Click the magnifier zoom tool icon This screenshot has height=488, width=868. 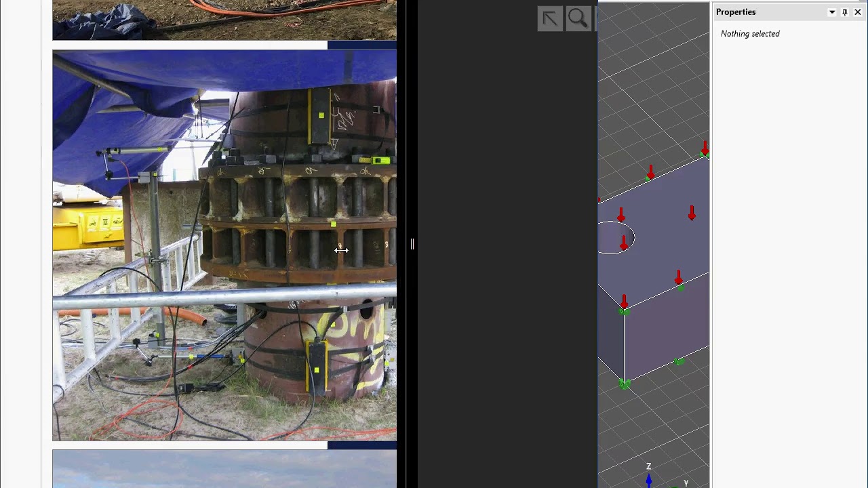click(x=578, y=18)
